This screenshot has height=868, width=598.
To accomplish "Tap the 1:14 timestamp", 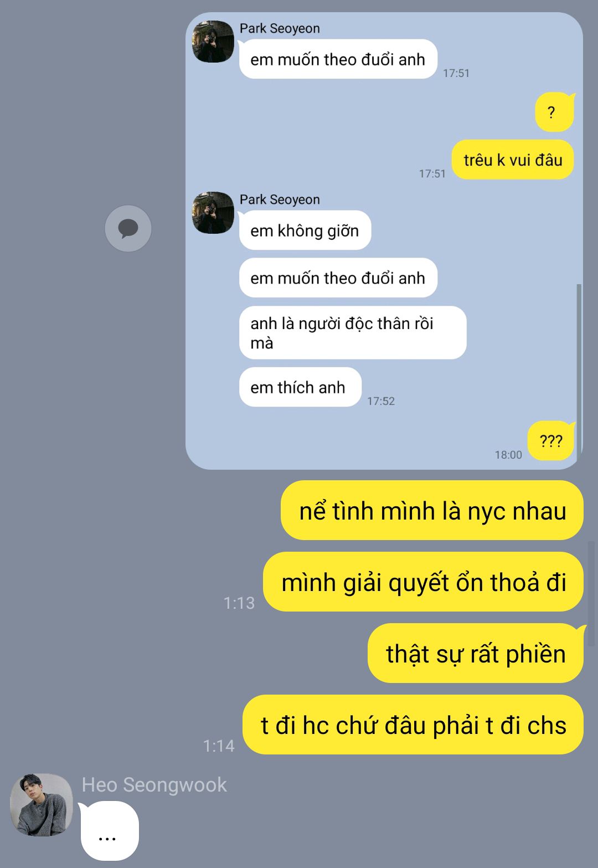I will coord(219,746).
